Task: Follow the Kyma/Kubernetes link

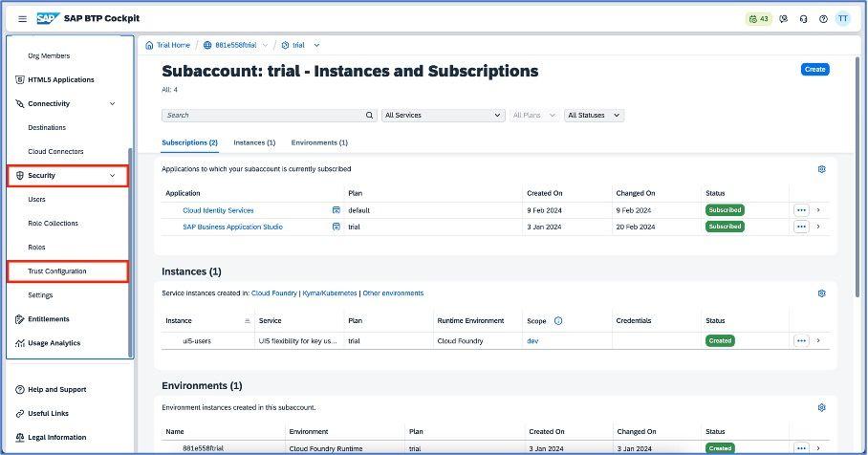Action: [330, 293]
